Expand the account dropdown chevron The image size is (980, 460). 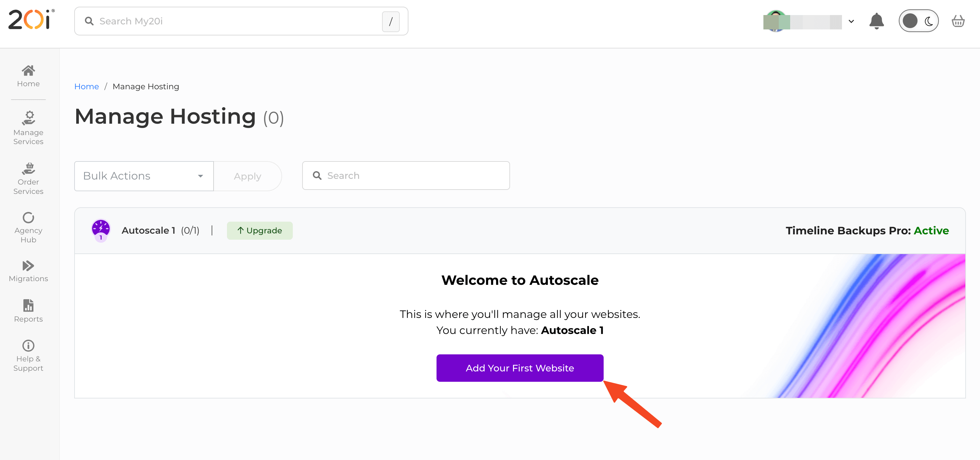click(851, 21)
